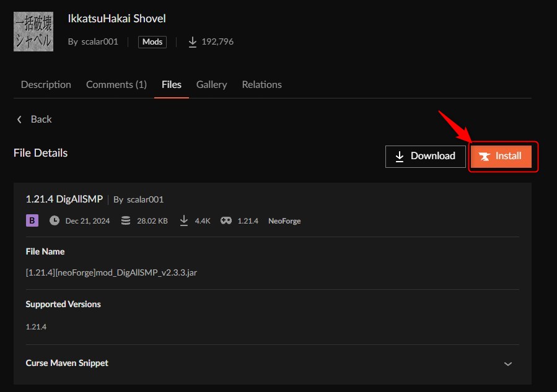This screenshot has width=557, height=392.
Task: Click the IkkatsuHakai Shovel mod thumbnail
Action: pyautogui.click(x=33, y=32)
